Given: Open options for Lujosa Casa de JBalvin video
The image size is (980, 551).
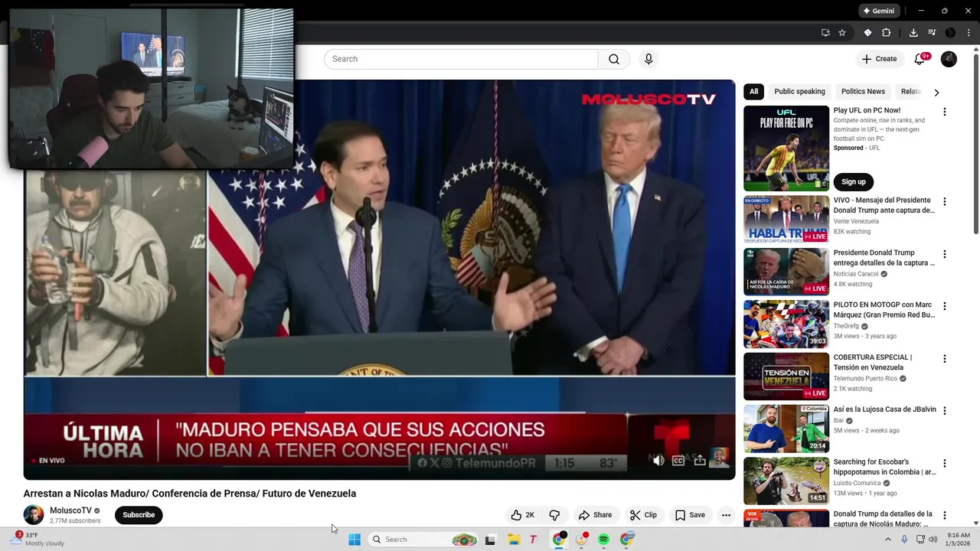Looking at the screenshot, I should coord(945,411).
